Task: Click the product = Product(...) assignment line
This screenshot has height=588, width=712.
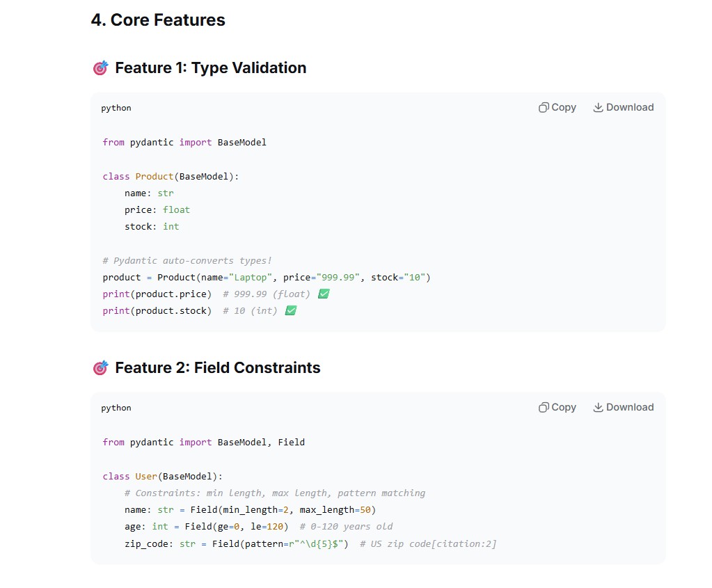Action: (x=267, y=278)
